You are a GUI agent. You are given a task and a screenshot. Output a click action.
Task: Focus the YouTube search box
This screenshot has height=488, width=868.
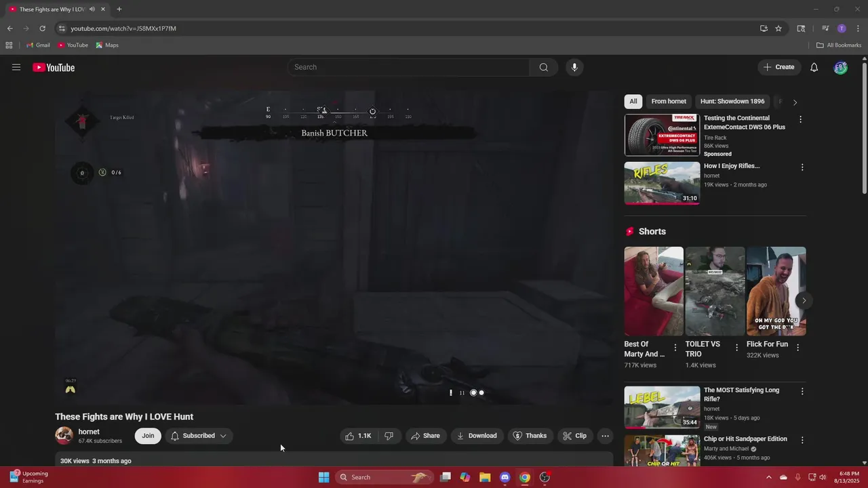408,67
